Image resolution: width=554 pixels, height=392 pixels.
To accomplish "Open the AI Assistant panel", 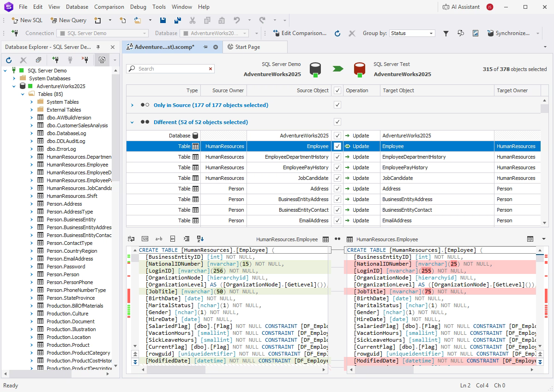I will click(x=461, y=7).
